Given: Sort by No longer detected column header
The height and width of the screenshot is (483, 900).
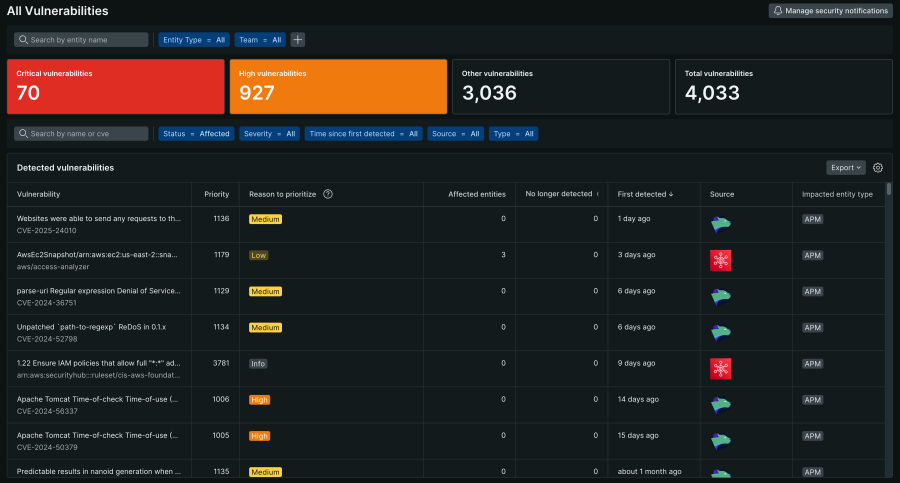Looking at the screenshot, I should (561, 194).
